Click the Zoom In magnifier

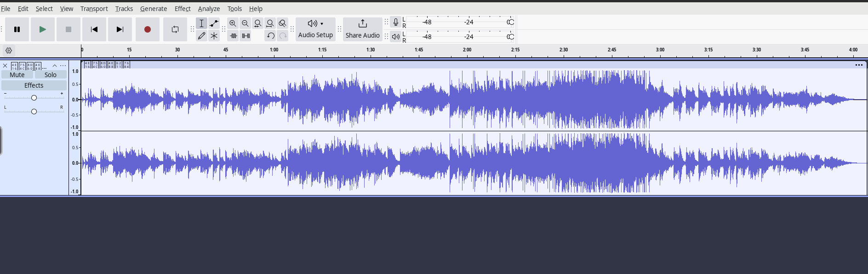coord(233,23)
